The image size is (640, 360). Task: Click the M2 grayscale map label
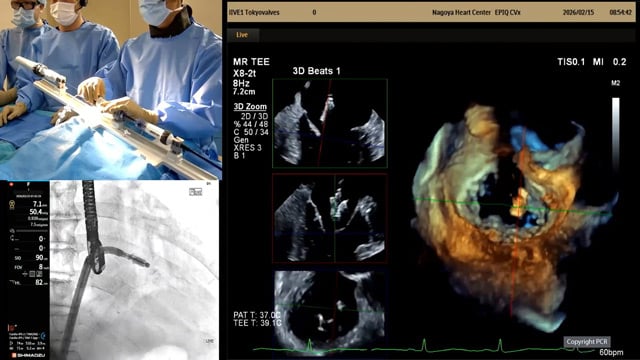(616, 83)
